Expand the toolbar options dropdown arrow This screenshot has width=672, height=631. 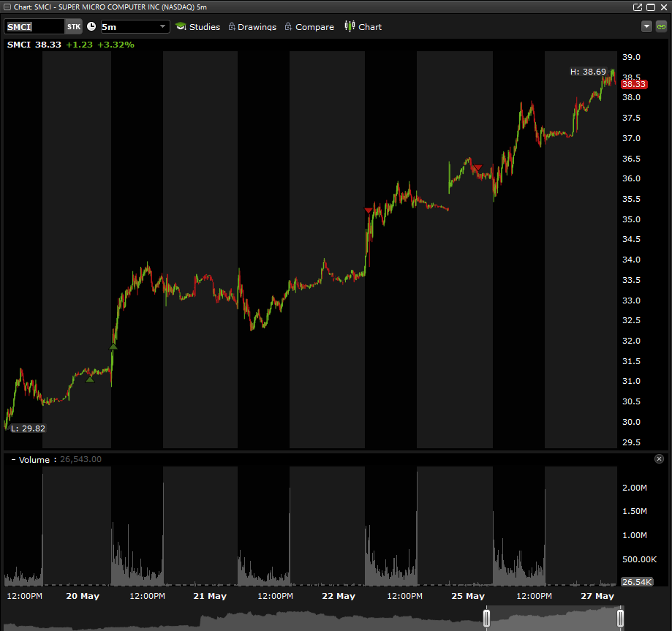pos(646,26)
